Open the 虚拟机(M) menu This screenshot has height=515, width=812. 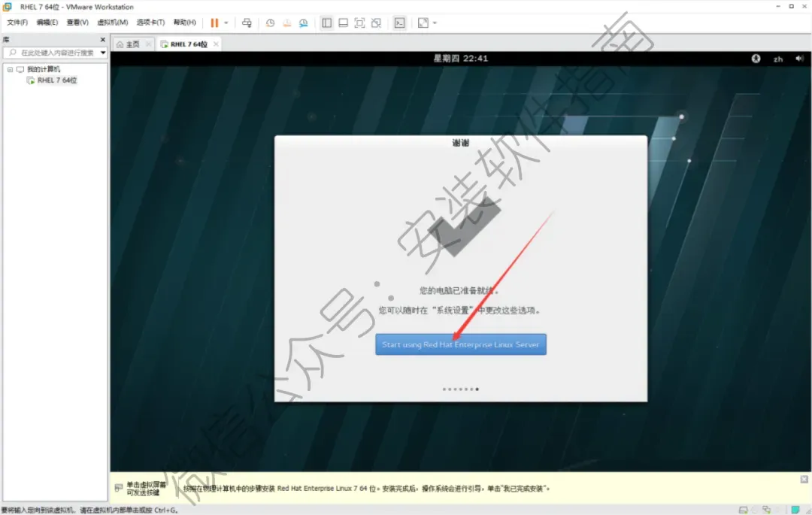(112, 23)
